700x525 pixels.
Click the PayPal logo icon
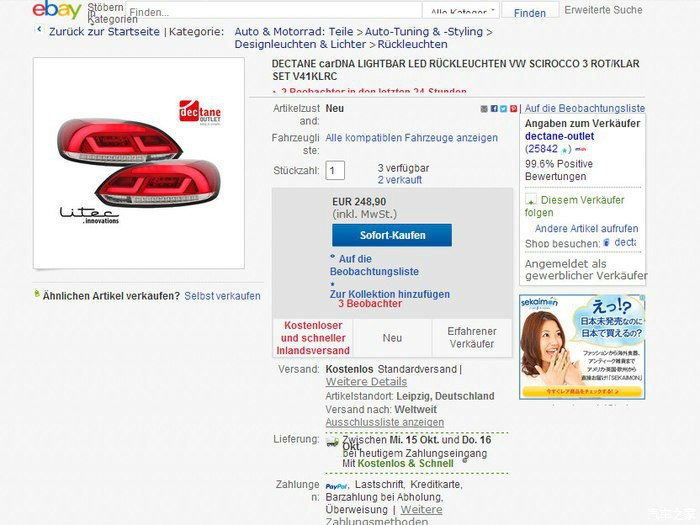[x=336, y=486]
